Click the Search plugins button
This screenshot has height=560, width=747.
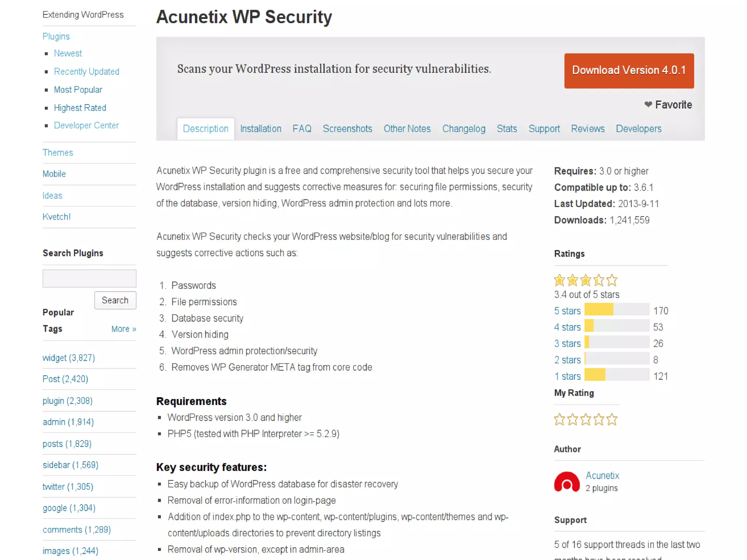(115, 300)
